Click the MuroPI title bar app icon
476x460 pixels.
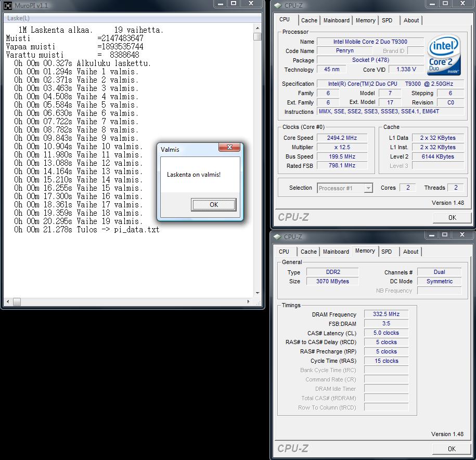coord(8,6)
